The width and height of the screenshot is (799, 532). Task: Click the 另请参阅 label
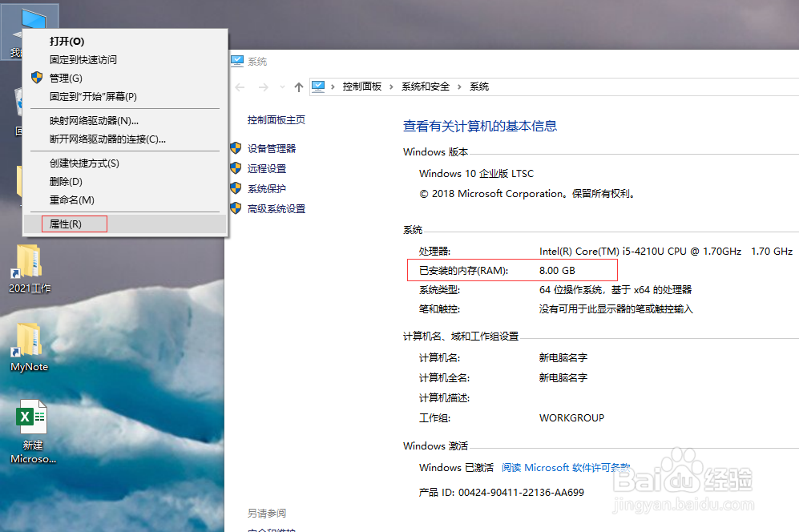(267, 513)
